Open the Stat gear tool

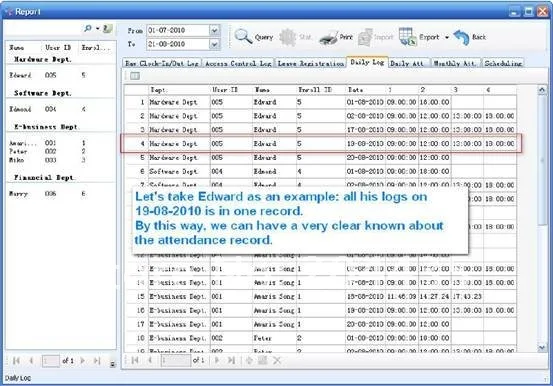point(288,37)
